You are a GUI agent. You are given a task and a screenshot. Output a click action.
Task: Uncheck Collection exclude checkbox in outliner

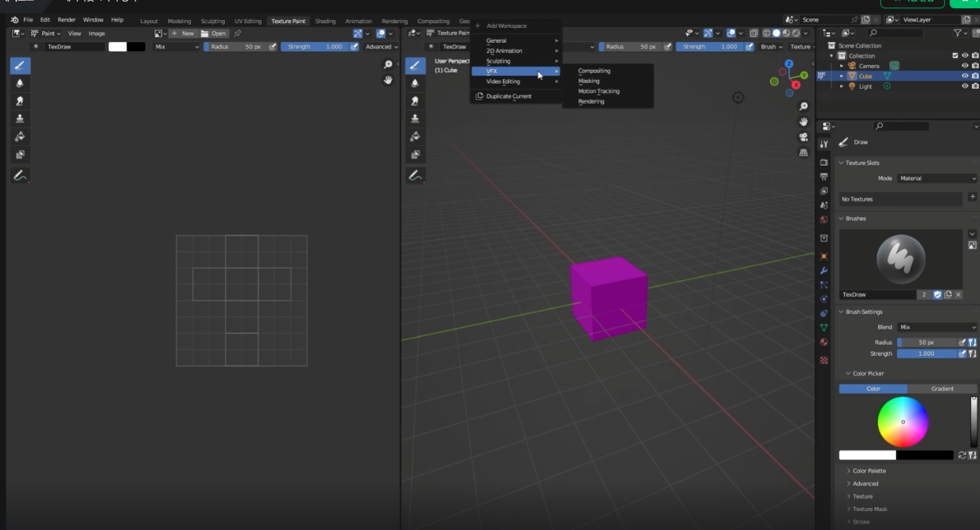point(956,56)
